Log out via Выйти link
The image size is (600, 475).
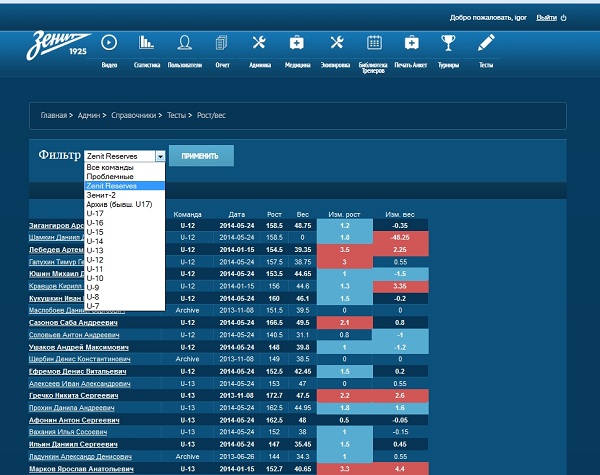tap(546, 18)
